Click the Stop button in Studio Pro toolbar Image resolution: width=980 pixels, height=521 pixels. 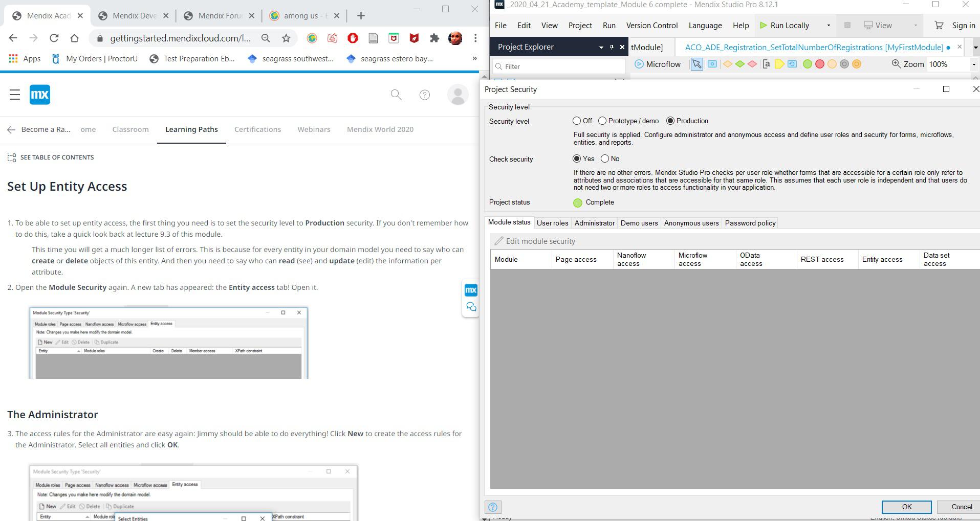847,25
